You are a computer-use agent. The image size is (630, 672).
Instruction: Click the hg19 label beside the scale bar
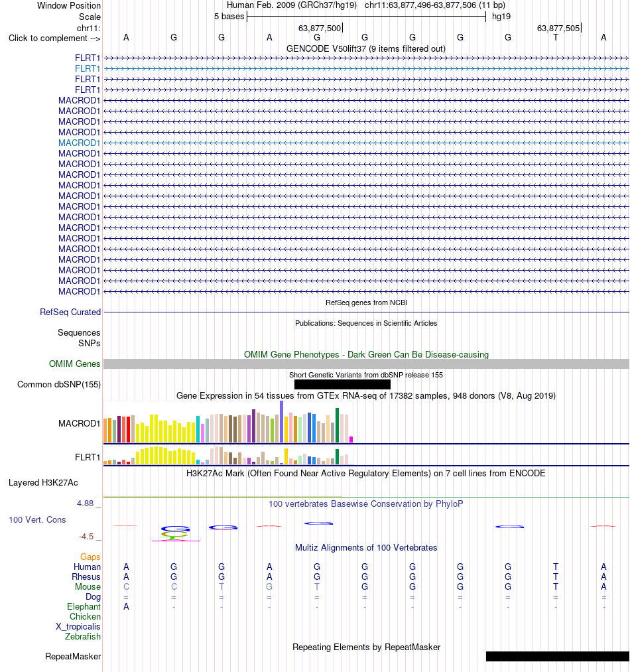pyautogui.click(x=501, y=17)
